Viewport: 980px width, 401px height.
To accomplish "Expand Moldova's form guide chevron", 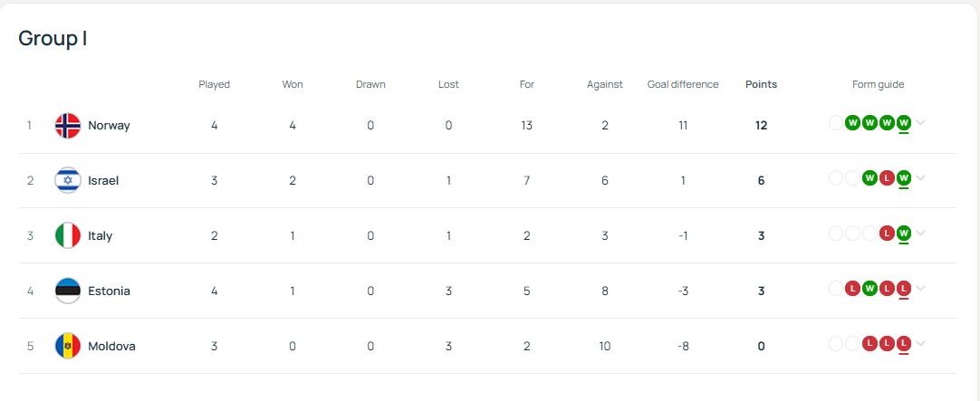I will click(x=920, y=344).
